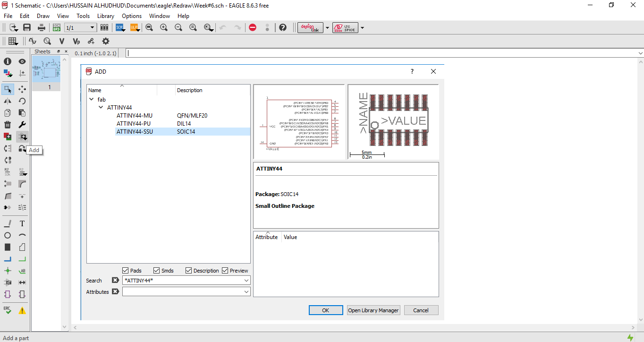Open the Edit menu

pos(25,16)
